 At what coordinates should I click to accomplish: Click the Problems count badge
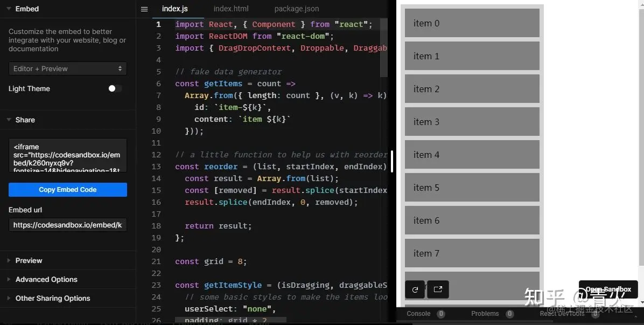tap(509, 314)
